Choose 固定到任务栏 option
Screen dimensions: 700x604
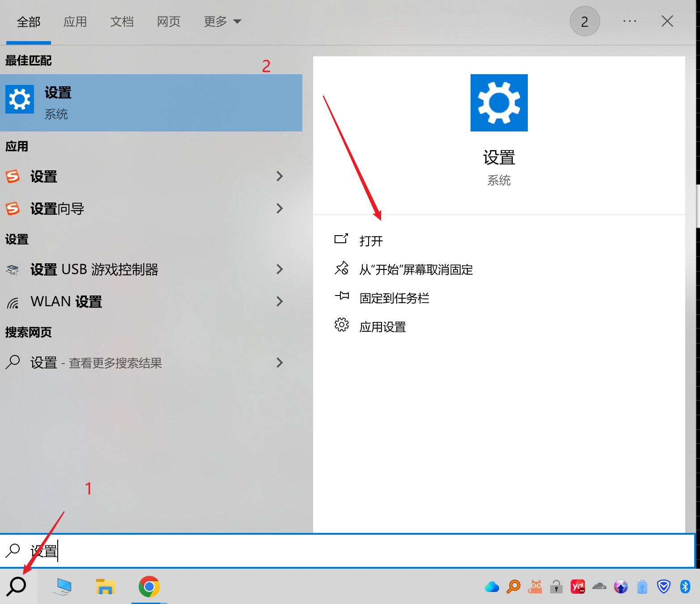tap(394, 298)
